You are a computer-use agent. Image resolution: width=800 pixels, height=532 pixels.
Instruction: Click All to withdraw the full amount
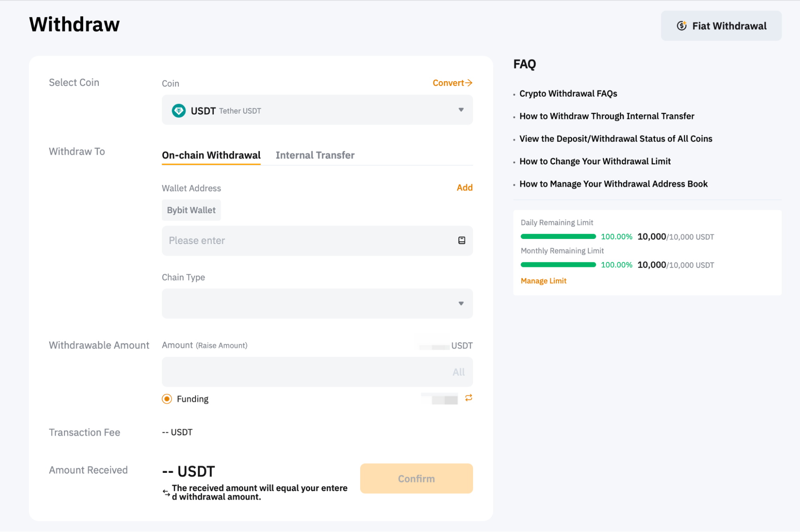click(458, 372)
